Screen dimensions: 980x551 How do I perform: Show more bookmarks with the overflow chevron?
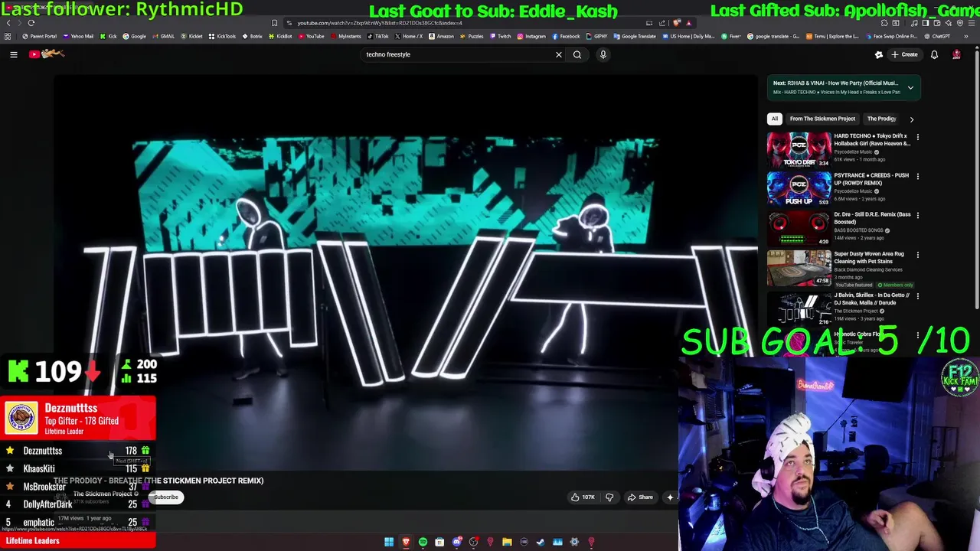966,36
